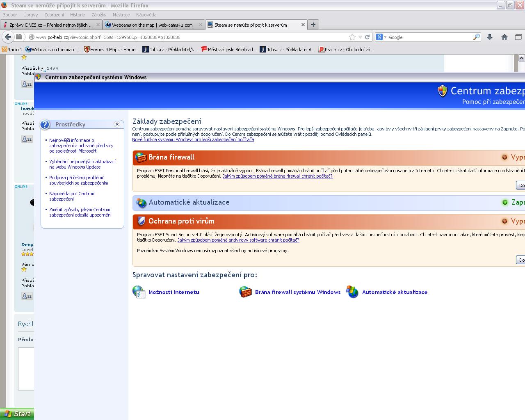Click the Brána firewall systému Windows icon
Viewport: 525px width, 420px height.
[245, 292]
